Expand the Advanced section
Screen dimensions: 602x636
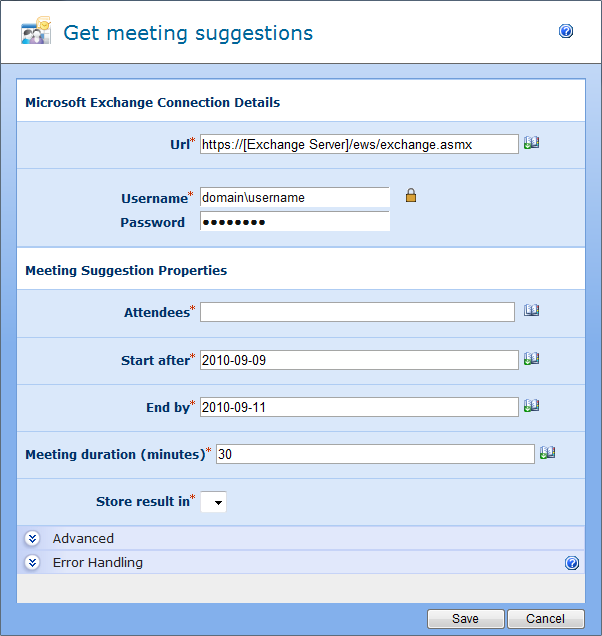click(32, 538)
